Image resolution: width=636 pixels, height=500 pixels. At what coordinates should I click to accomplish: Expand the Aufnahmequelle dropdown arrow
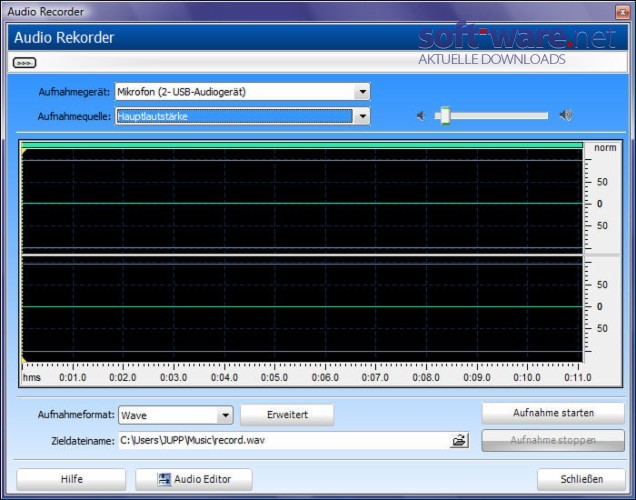coord(362,117)
